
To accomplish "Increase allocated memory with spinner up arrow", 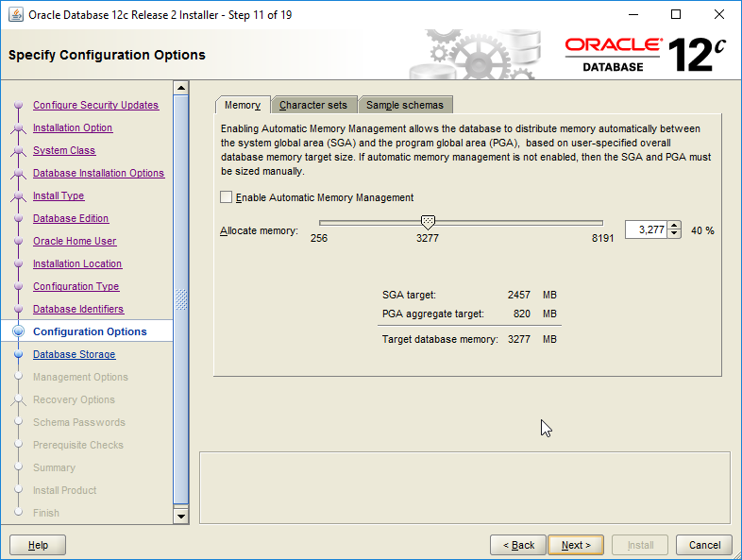I will 674,226.
